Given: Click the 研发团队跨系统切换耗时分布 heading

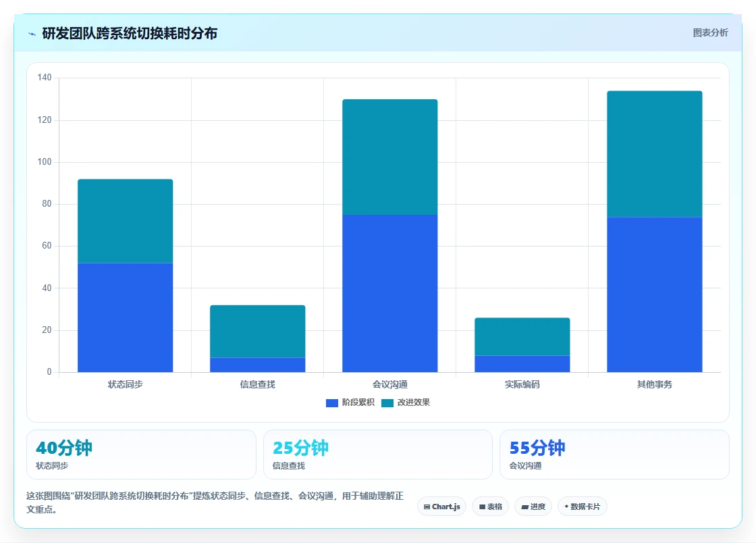Looking at the screenshot, I should pyautogui.click(x=130, y=33).
